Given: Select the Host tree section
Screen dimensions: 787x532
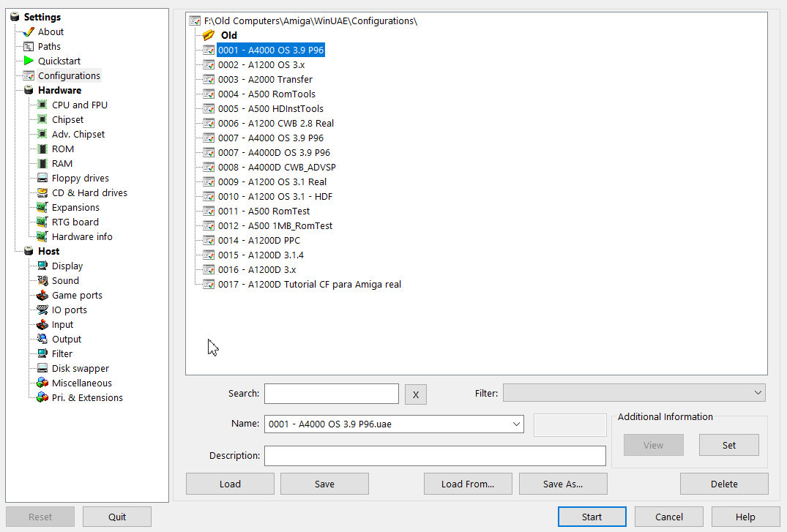Looking at the screenshot, I should (x=49, y=252).
